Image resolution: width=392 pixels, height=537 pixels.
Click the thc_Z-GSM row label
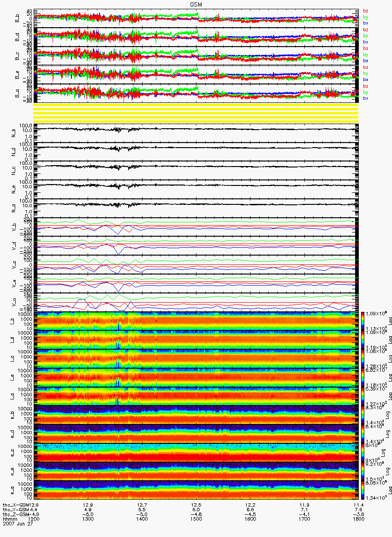coord(16,515)
